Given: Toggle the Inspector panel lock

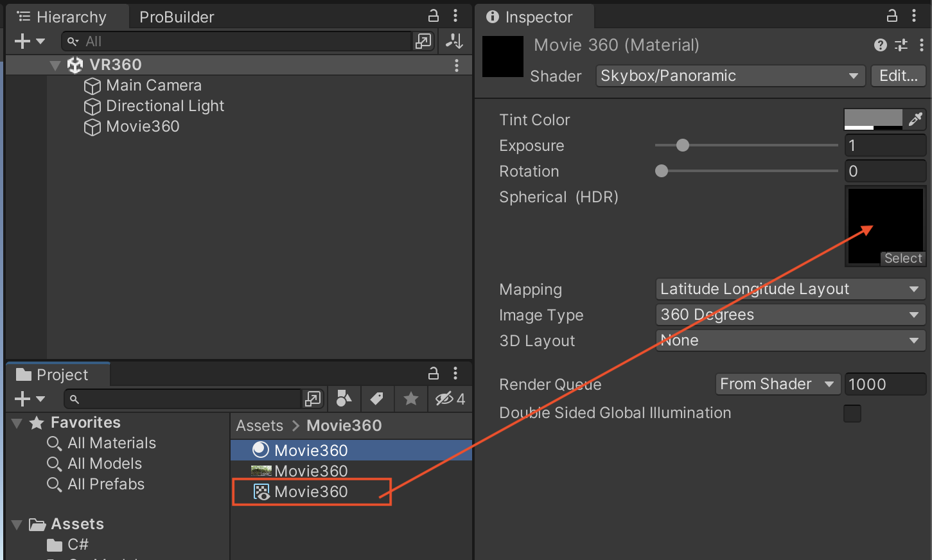Looking at the screenshot, I should coord(892,16).
